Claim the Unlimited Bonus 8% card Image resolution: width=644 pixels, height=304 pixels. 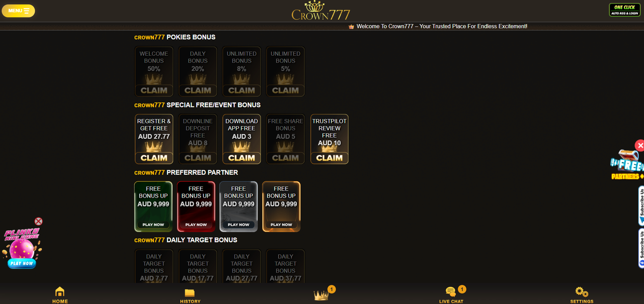[x=242, y=71]
